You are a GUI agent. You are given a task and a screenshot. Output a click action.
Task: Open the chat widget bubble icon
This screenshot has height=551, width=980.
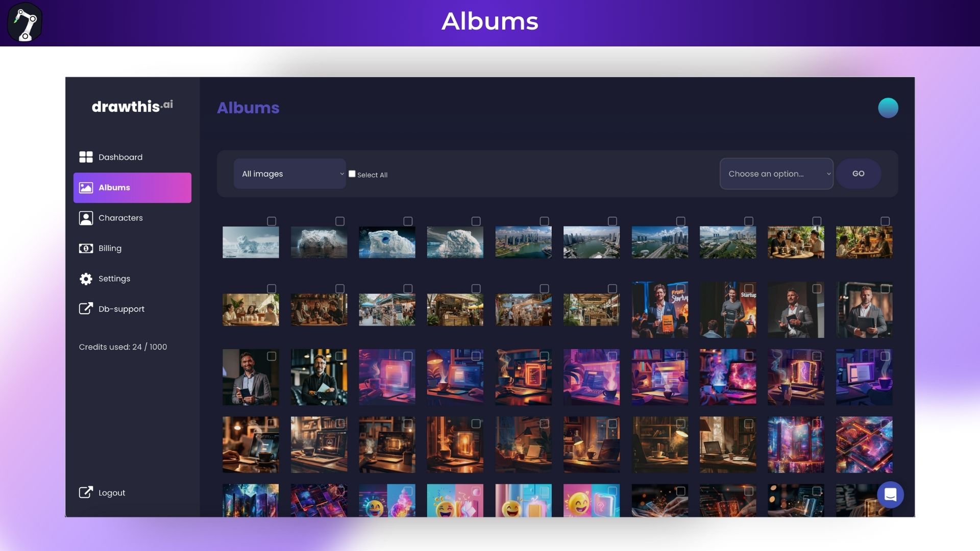pos(890,494)
